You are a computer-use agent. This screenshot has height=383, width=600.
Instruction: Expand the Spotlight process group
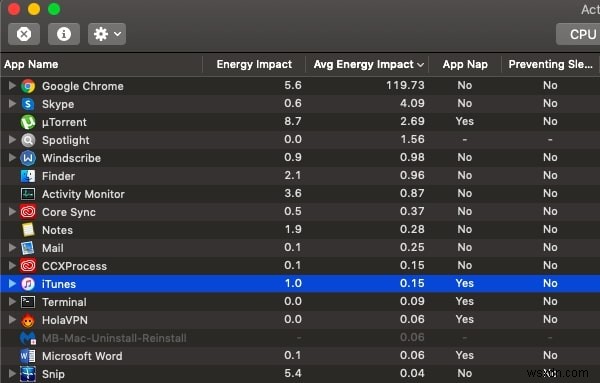coord(12,139)
